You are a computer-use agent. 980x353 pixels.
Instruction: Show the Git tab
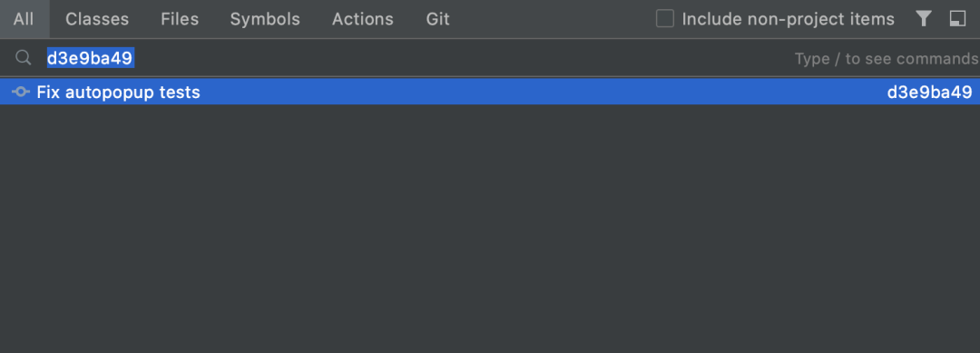(x=437, y=19)
